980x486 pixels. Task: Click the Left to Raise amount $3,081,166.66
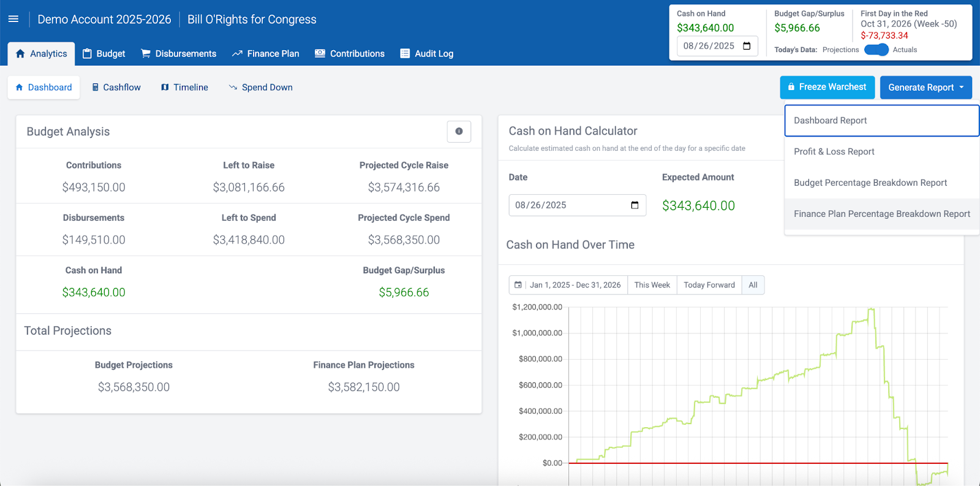point(249,188)
